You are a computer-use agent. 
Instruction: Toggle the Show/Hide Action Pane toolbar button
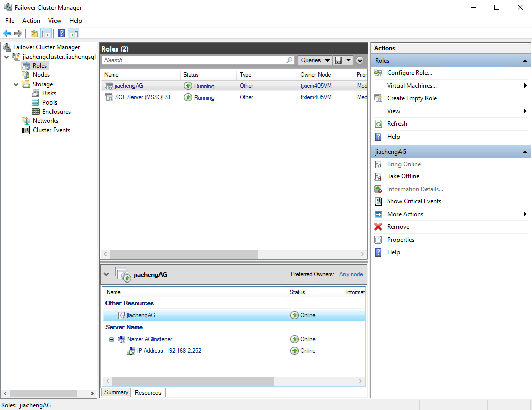(x=74, y=34)
